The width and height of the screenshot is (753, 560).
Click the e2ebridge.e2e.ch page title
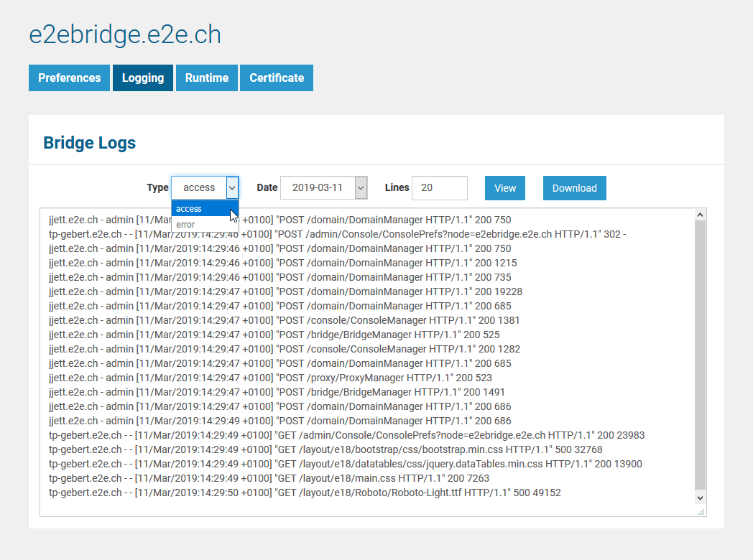(125, 34)
